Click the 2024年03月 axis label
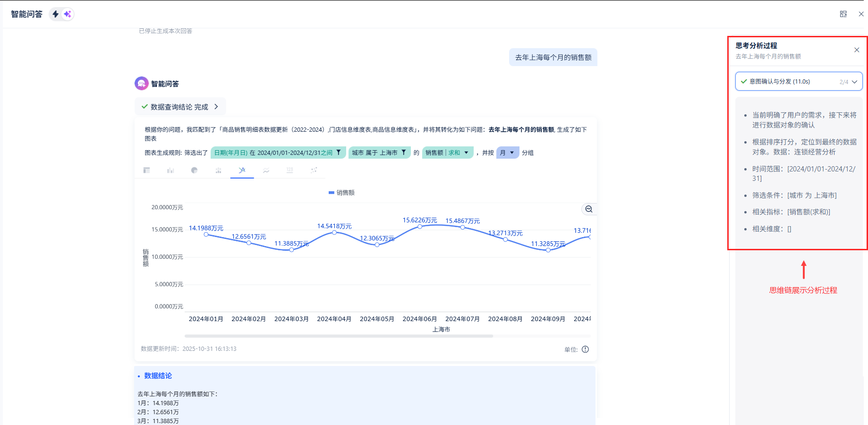 click(291, 319)
